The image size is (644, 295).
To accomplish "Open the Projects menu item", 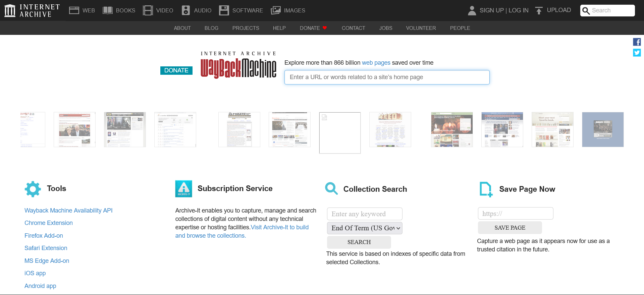I will point(246,28).
